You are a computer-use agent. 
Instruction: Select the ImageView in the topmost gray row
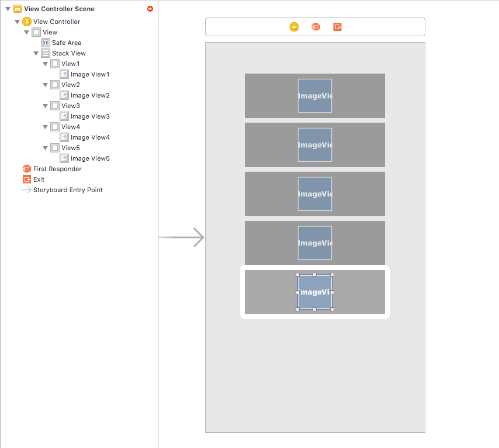coord(315,96)
